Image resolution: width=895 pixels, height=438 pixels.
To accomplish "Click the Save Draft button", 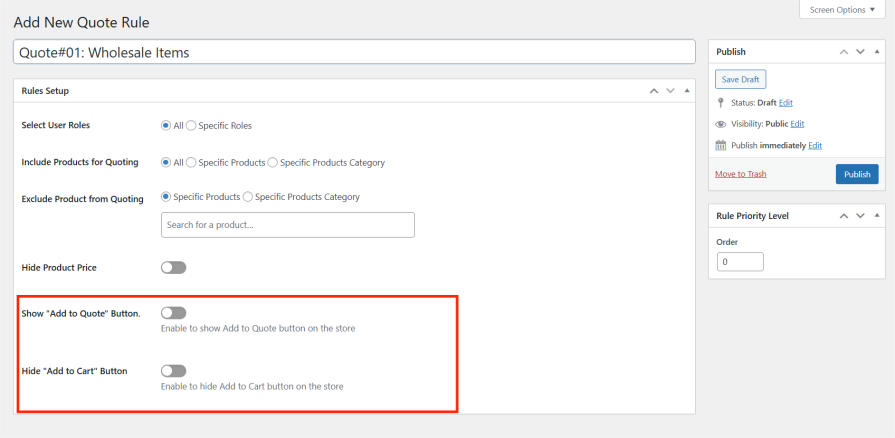I will click(740, 79).
